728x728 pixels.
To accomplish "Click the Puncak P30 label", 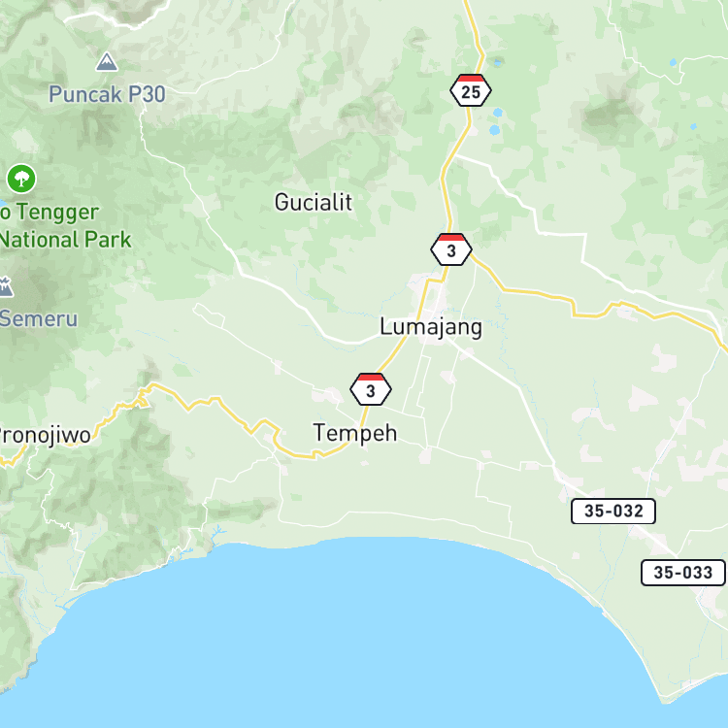I will click(x=107, y=94).
